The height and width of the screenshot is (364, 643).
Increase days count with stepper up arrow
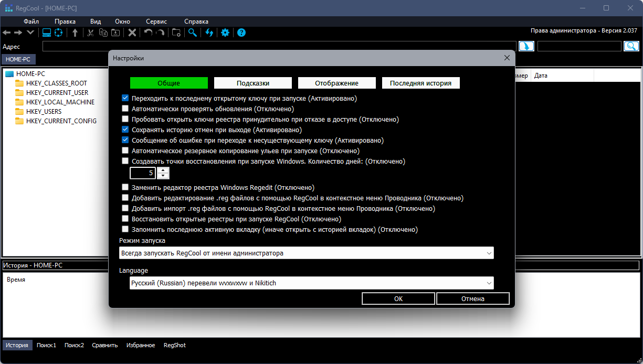[x=163, y=170]
